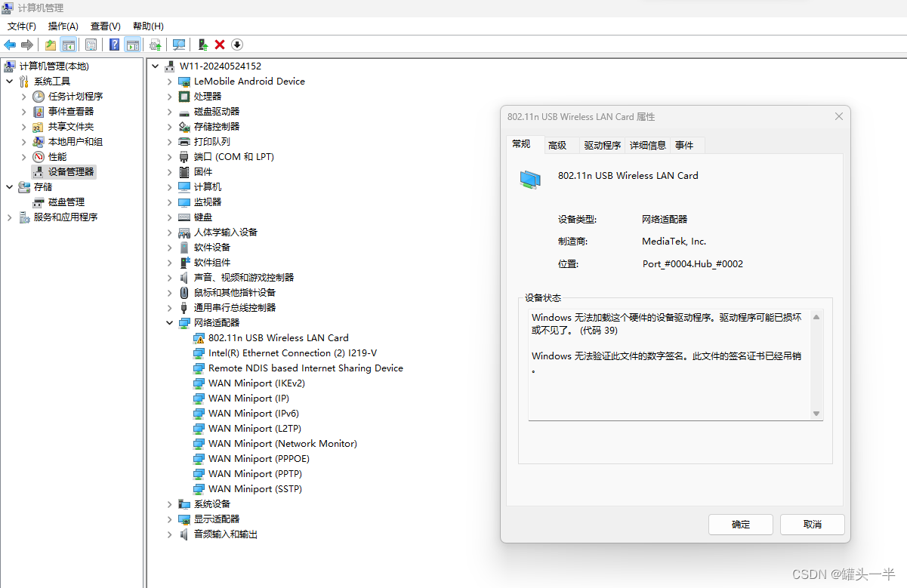Viewport: 907px width, 588px height.
Task: Open Help using the question mark icon
Action: tap(114, 45)
